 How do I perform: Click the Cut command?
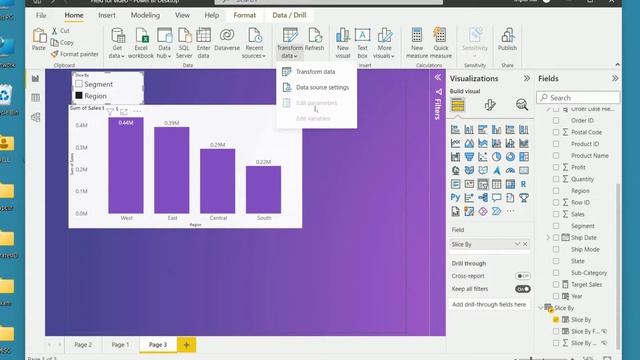(x=60, y=31)
